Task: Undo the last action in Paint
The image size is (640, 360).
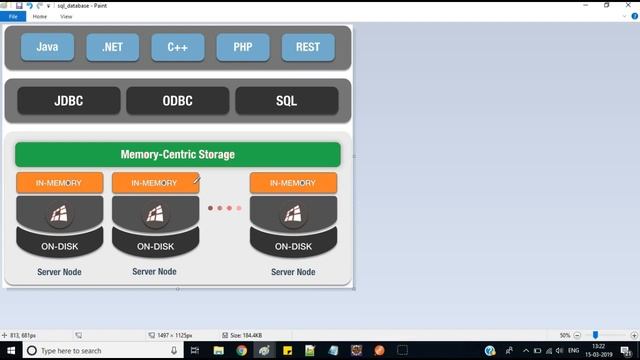Action: [30, 6]
